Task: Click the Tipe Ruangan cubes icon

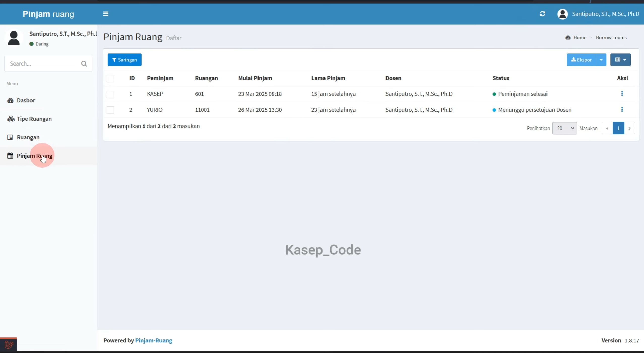Action: 11,119
